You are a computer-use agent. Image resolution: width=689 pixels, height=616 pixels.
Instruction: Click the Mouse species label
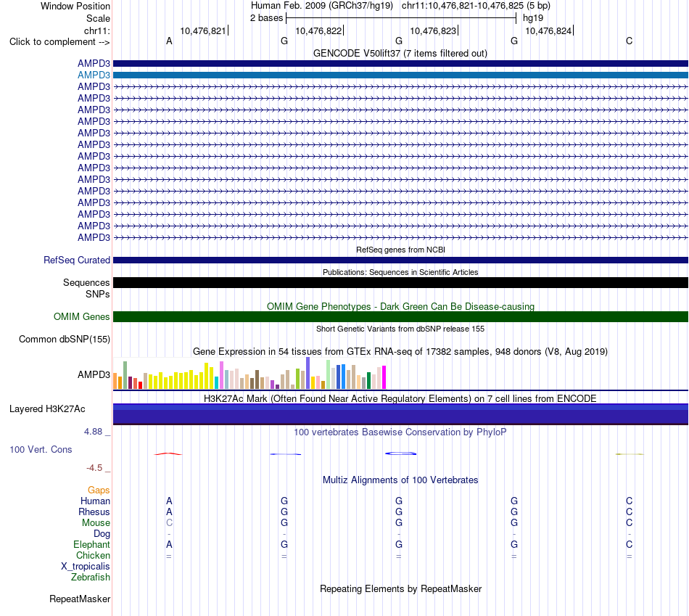(96, 523)
